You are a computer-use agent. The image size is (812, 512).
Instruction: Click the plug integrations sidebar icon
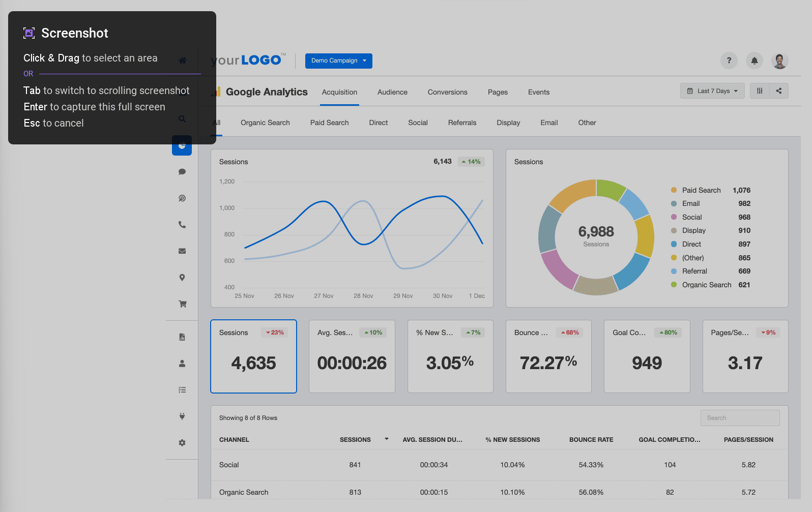click(182, 416)
